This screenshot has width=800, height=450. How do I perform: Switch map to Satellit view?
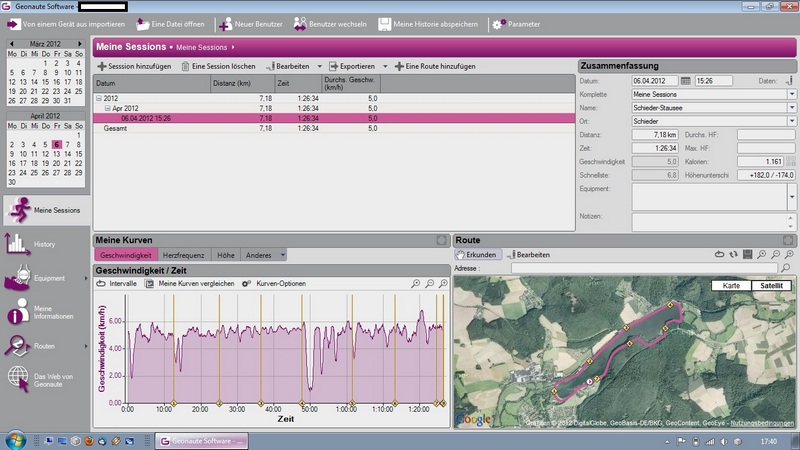771,285
